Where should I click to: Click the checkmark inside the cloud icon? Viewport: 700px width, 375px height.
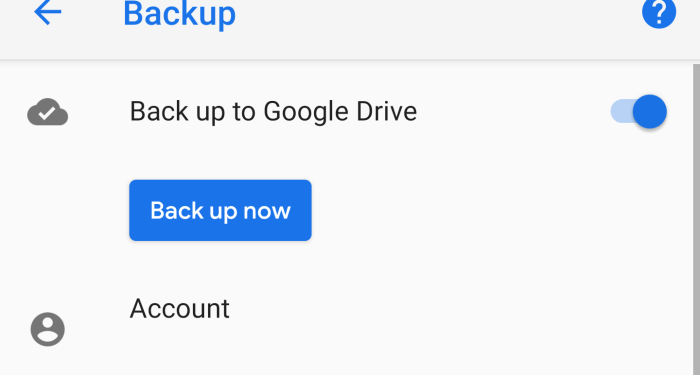pyautogui.click(x=47, y=113)
